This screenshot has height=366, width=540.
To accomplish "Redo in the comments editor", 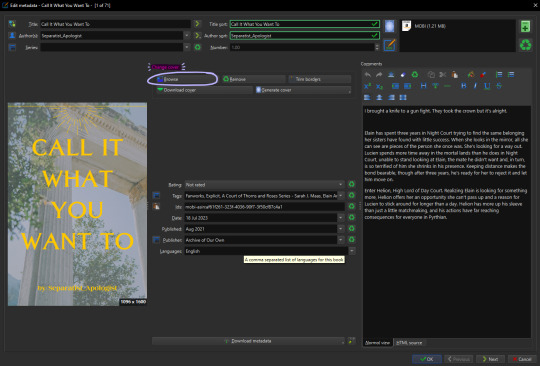I will click(x=379, y=74).
